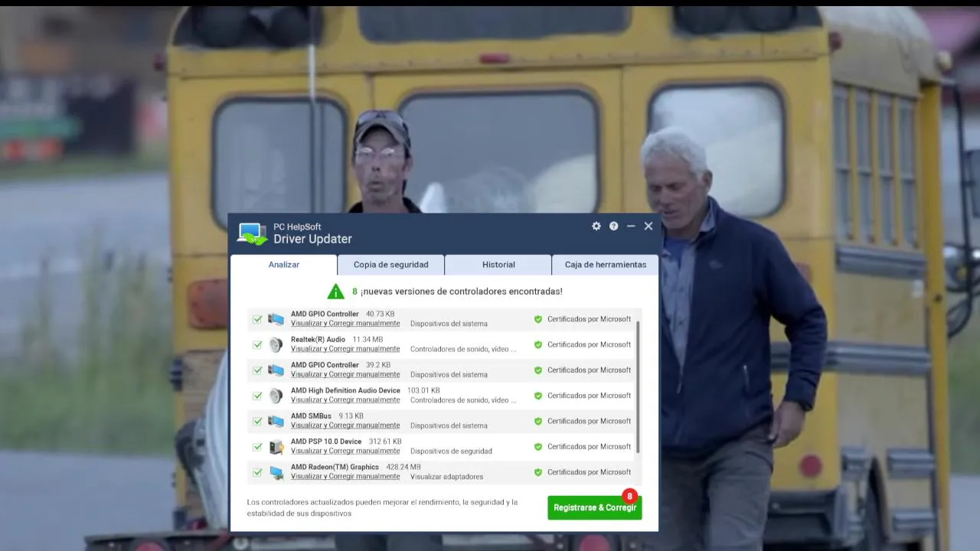Click green shield icon on Realtek(R) Audio row

538,344
